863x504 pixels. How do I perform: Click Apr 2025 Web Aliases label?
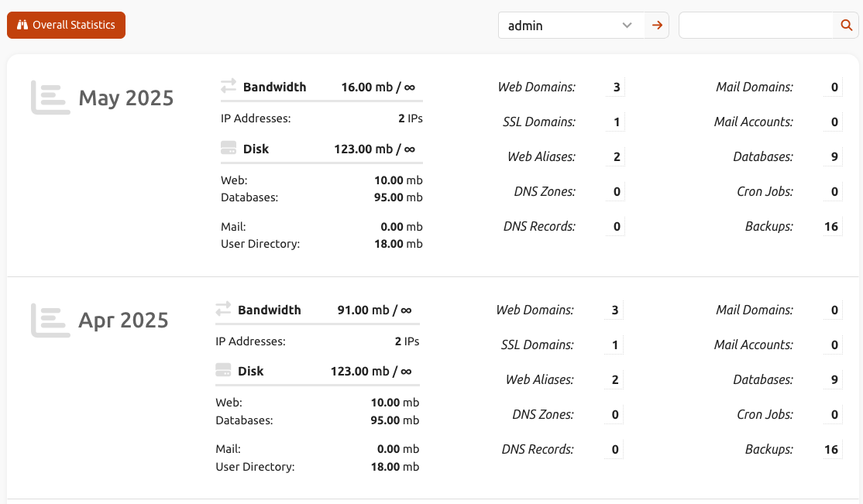[x=540, y=379]
